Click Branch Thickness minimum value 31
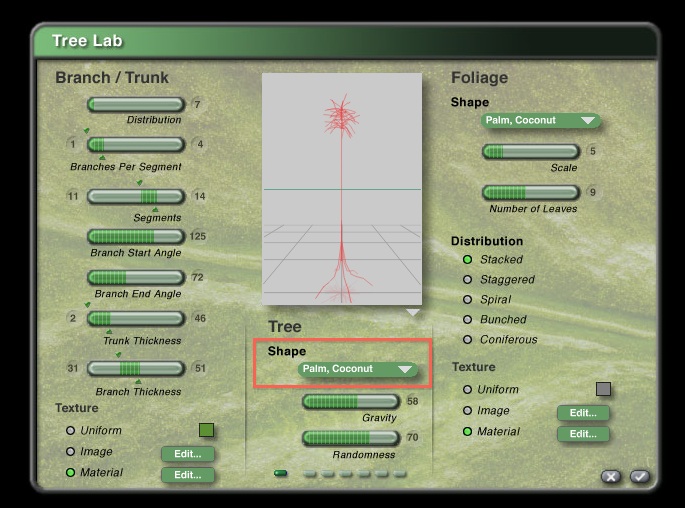This screenshot has width=685, height=508. click(x=73, y=368)
